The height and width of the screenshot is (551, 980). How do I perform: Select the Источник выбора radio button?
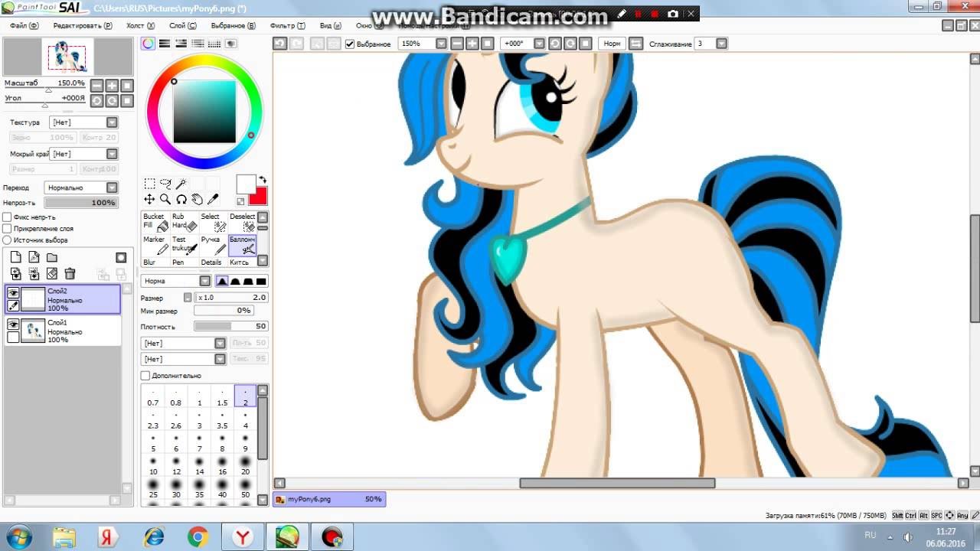click(8, 240)
